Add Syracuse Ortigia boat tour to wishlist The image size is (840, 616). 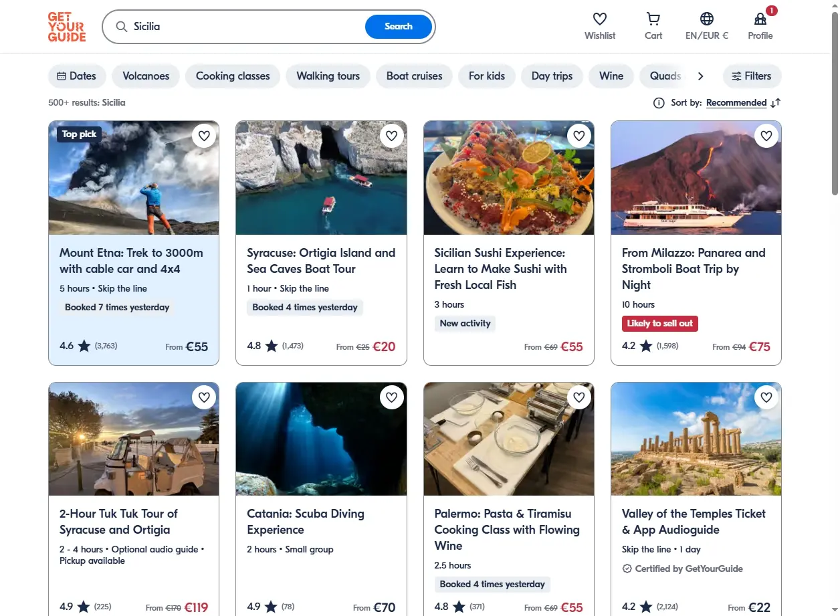click(392, 136)
